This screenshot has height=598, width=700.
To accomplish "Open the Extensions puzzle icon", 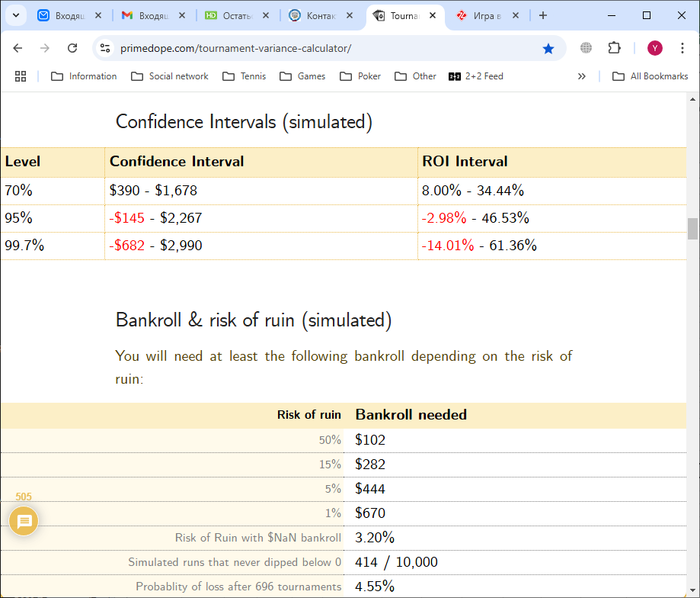I will 614,48.
